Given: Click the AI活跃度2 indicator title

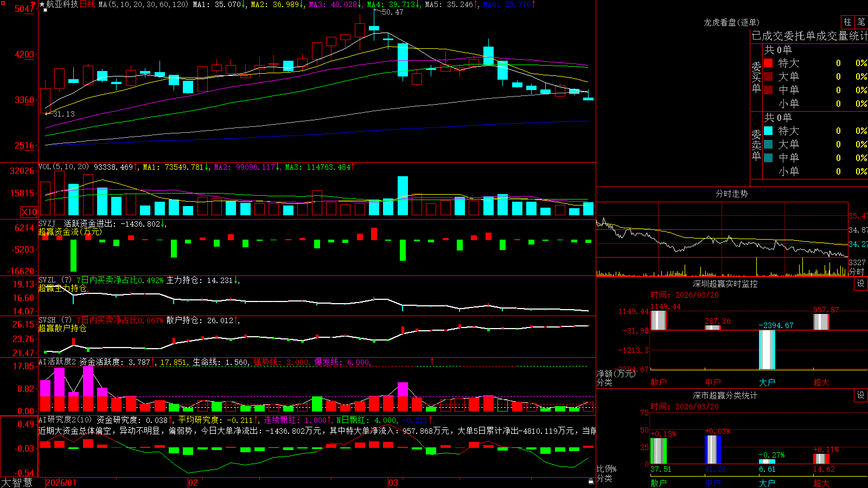Looking at the screenshot, I should point(57,362).
